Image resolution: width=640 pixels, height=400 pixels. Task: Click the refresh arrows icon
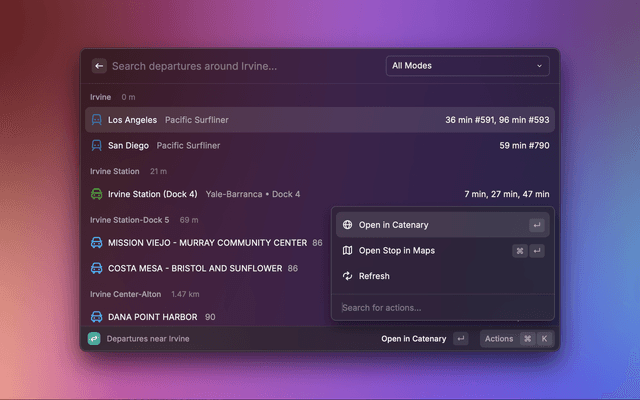(347, 276)
